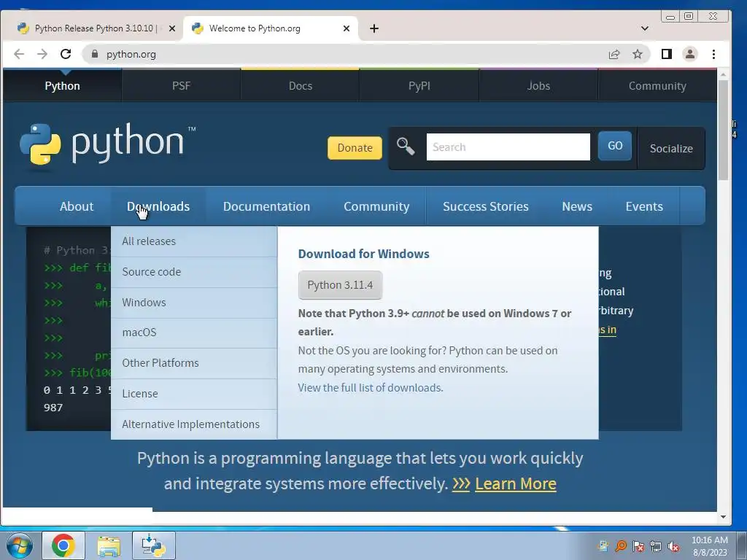Go back using the browser back arrow
The image size is (747, 560).
click(x=19, y=54)
